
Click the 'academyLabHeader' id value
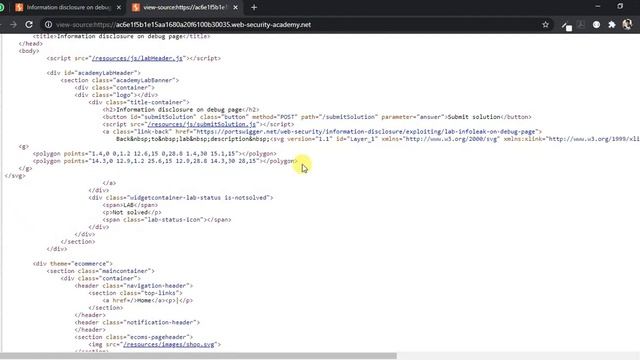click(106, 73)
